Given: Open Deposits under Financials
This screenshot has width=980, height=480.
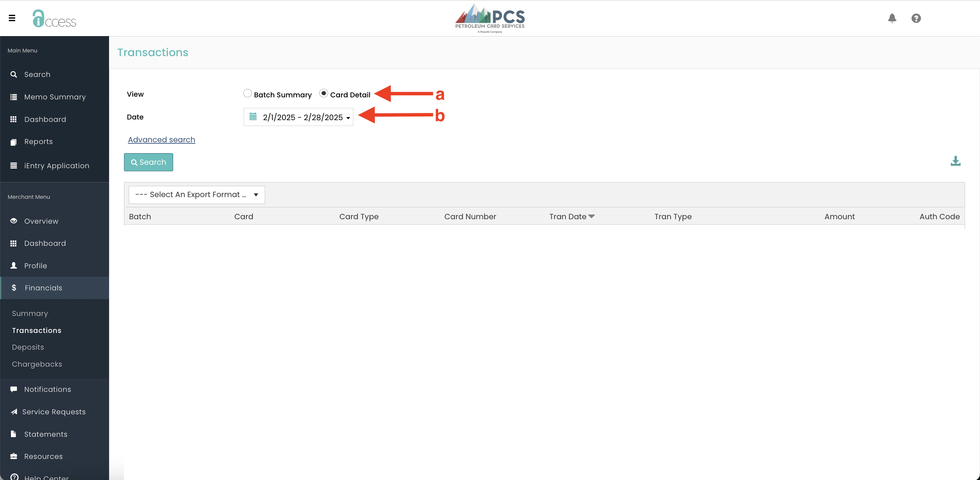Looking at the screenshot, I should [x=28, y=347].
